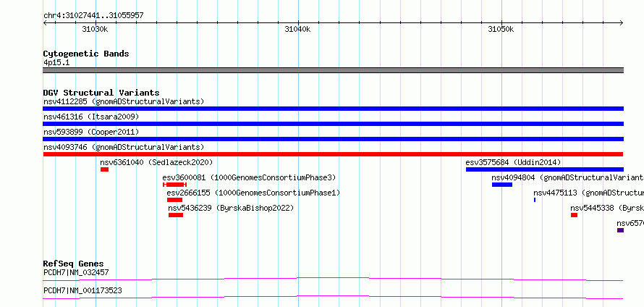Image resolution: width=644 pixels, height=307 pixels.
Task: Click the PCDH7 NM_032457 magenta transcript line
Action: 333,279
